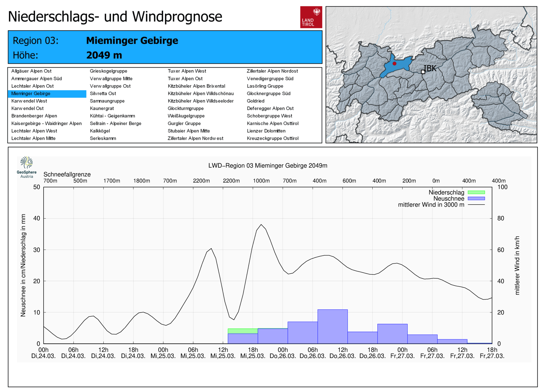Viewport: 544px width, 392px height.
Task: Click the 00h Do,26.03. time axis label
Action: tap(283, 353)
